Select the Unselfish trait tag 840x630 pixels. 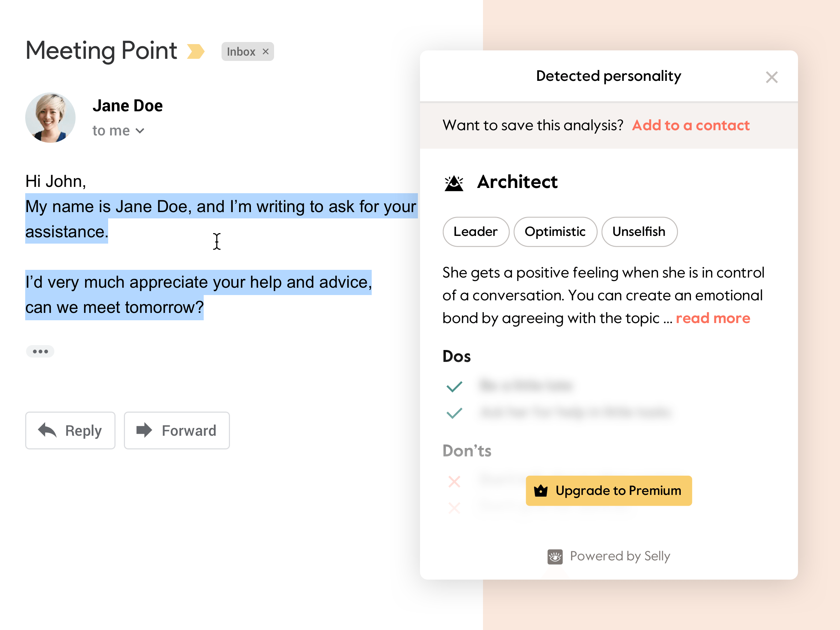tap(639, 232)
